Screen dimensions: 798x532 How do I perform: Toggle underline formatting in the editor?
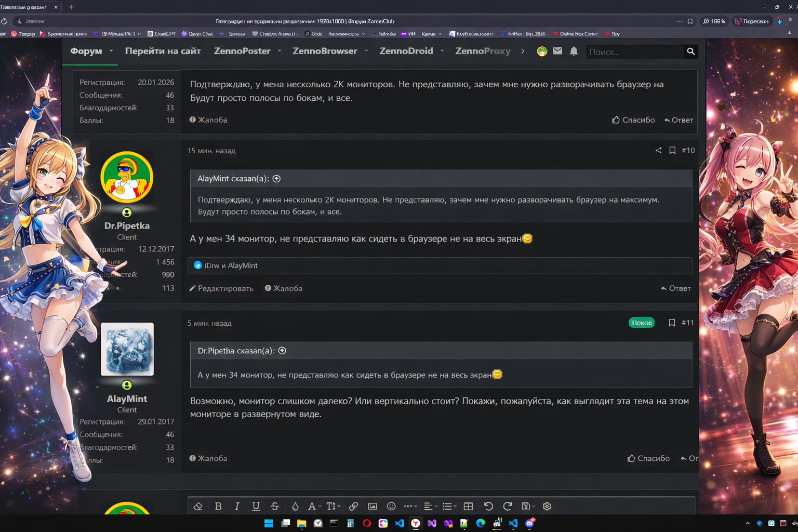(x=256, y=506)
